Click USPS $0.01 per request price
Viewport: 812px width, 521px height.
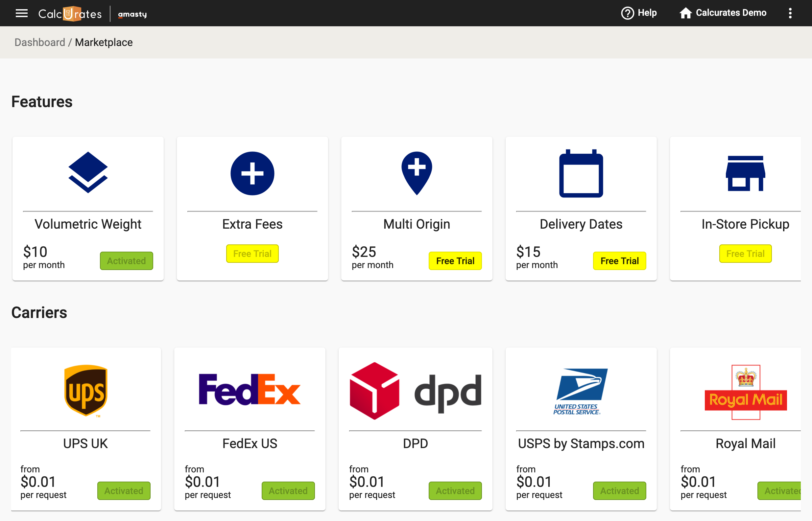(x=539, y=482)
